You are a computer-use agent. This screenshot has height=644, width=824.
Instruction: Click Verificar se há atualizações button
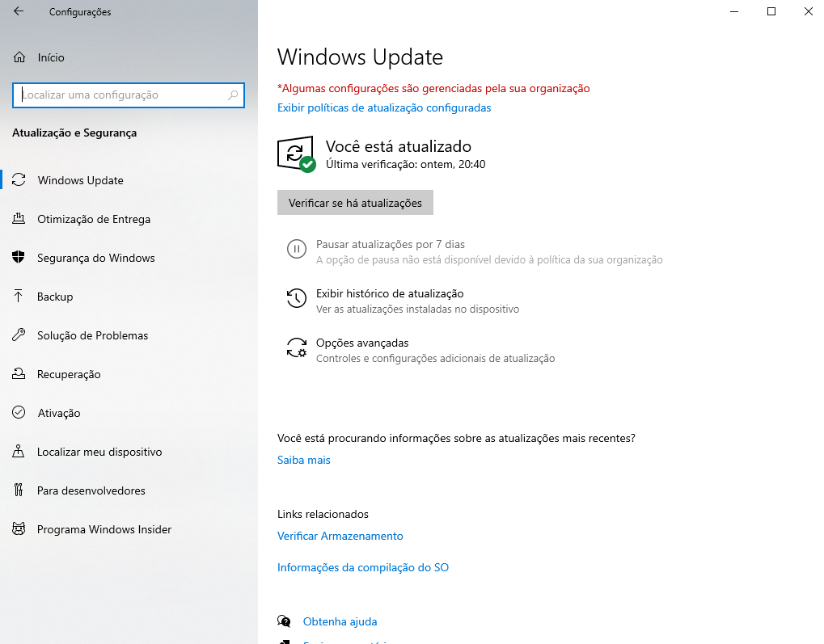point(355,203)
